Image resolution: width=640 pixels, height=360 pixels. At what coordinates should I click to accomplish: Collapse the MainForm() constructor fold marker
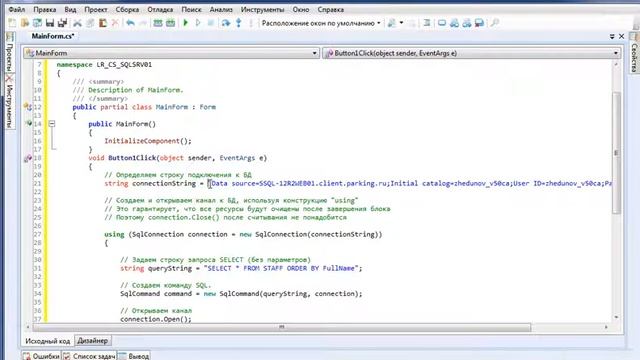(52, 124)
